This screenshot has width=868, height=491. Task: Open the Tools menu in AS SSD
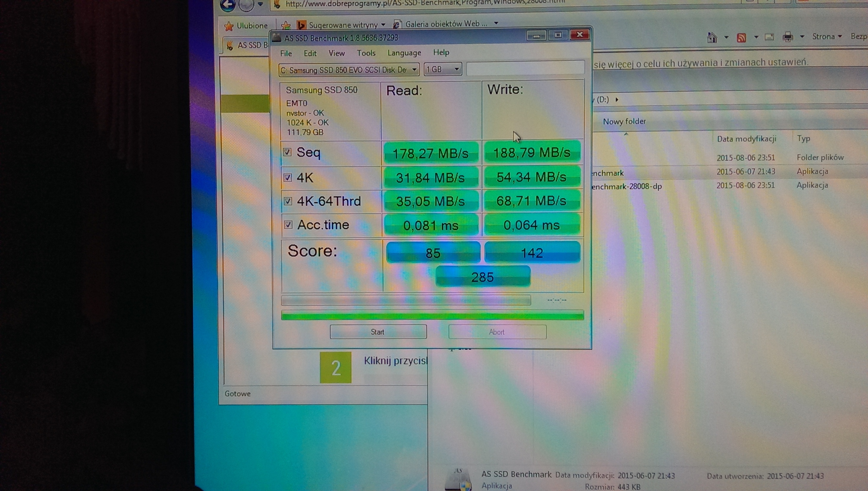(366, 53)
